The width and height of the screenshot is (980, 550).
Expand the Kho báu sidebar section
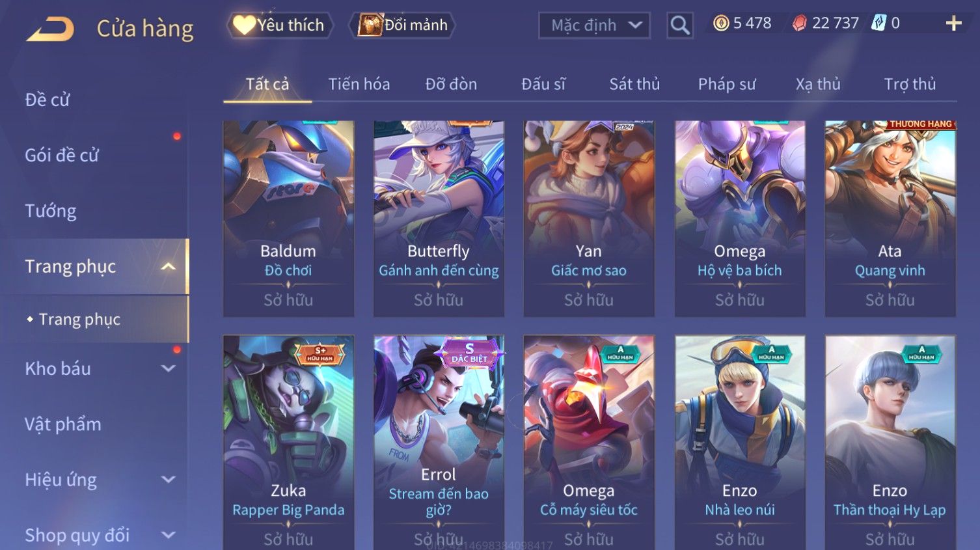pyautogui.click(x=169, y=368)
